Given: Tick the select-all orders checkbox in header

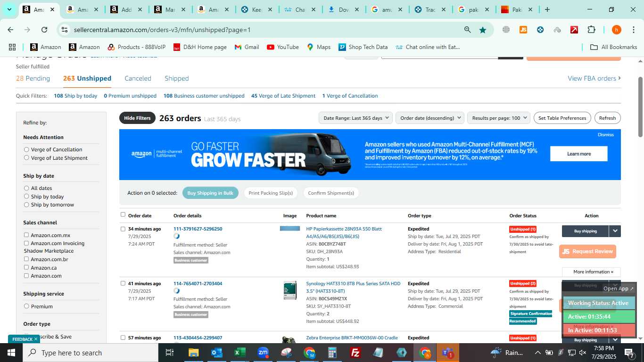Looking at the screenshot, I should point(123,214).
